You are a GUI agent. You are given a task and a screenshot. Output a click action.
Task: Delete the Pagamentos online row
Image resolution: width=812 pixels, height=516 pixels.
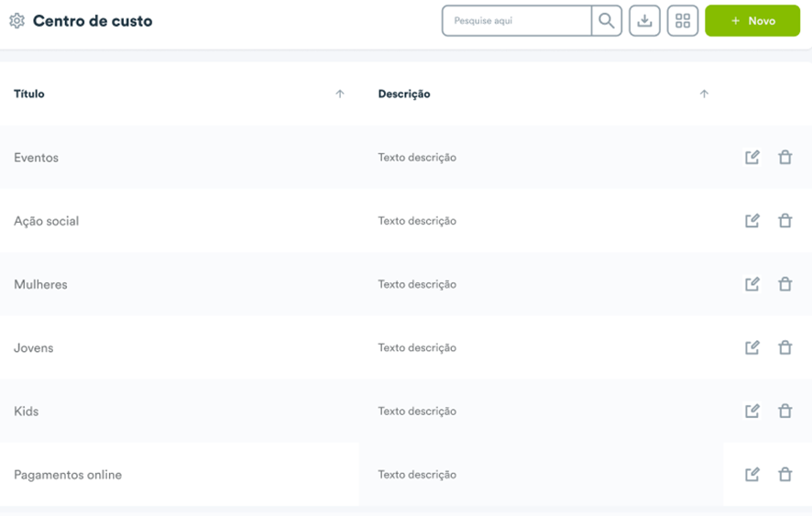pyautogui.click(x=785, y=474)
